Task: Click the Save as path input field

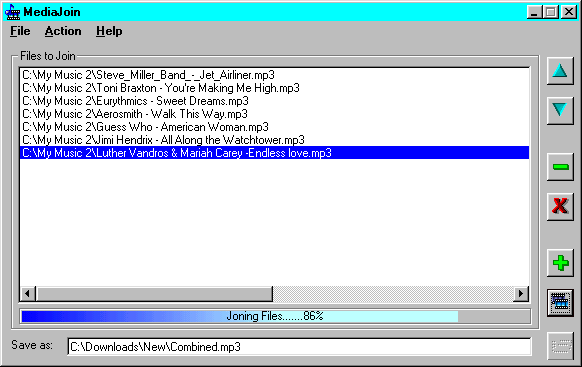Action: tap(299, 347)
